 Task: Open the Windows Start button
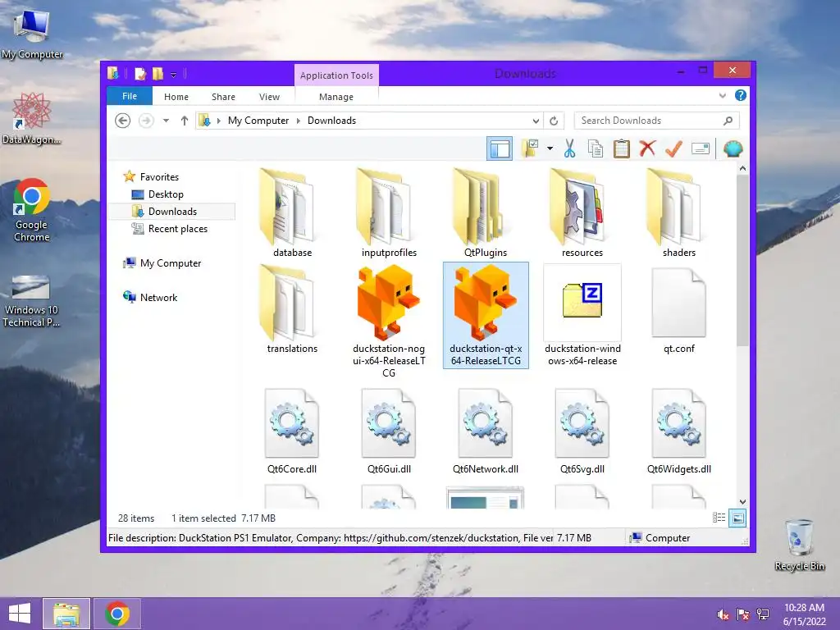[20, 614]
